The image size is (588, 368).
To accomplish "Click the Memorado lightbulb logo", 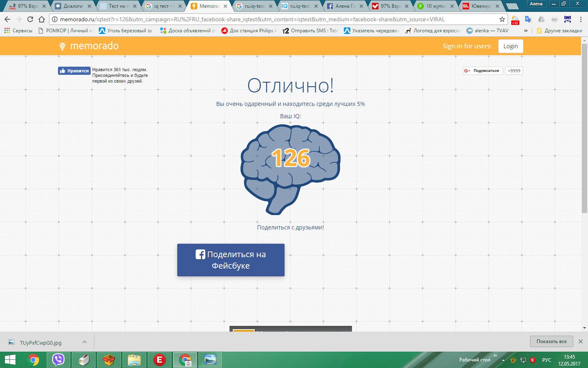I will click(62, 46).
